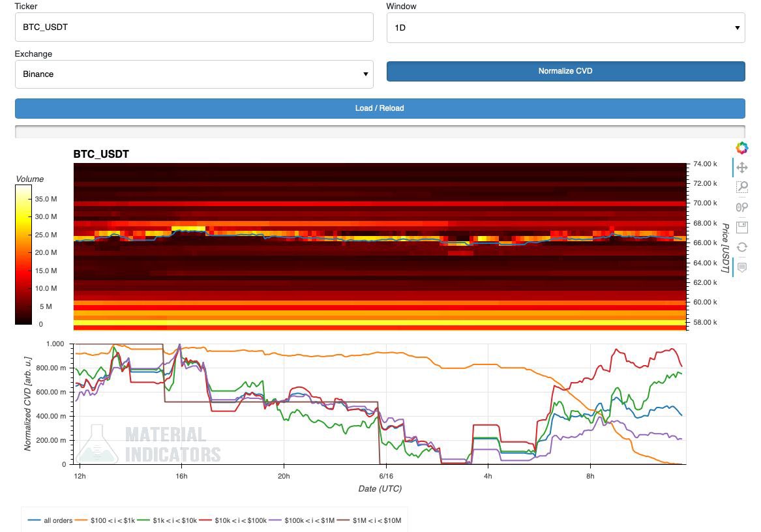761x532 pixels.
Task: Click the Volume color bar
Action: tap(23, 255)
